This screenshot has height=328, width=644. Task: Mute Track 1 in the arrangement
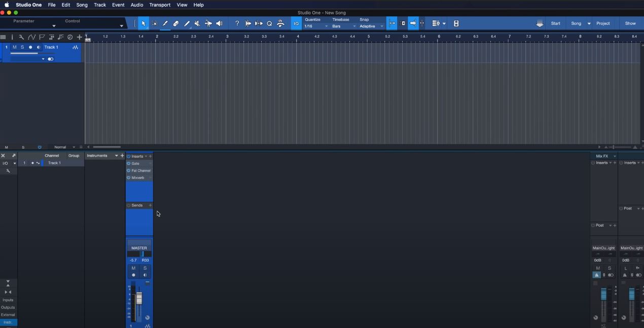(14, 47)
